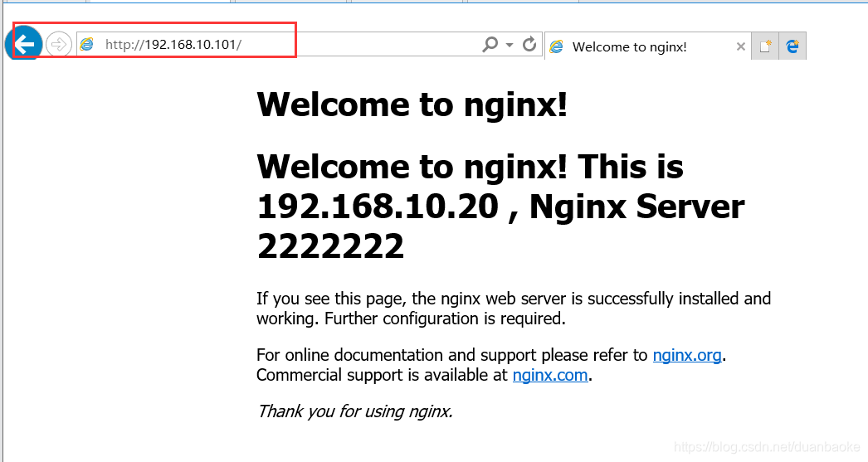Click the first Welcome to nginx! heading
Screen dimensions: 868x462
412,104
